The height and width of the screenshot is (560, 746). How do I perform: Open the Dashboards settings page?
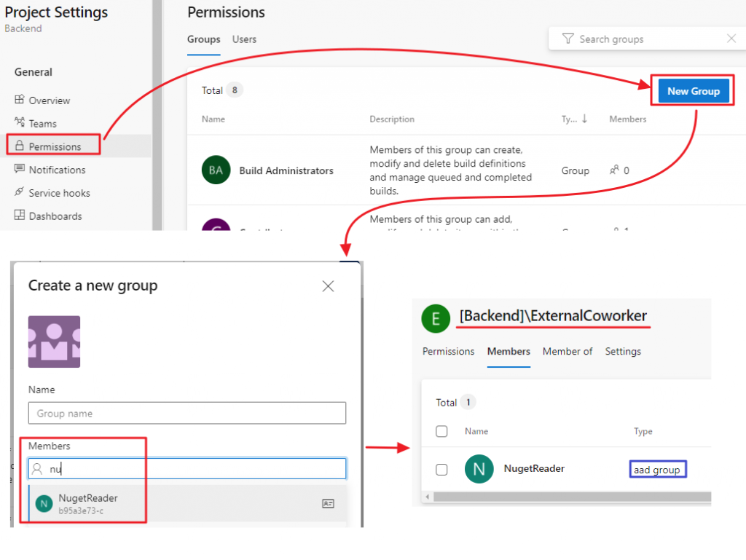[x=55, y=216]
